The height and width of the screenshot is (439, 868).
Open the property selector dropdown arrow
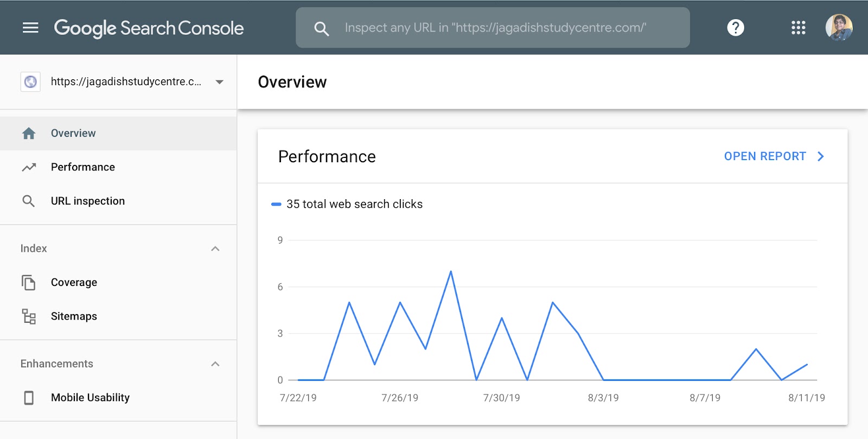click(x=219, y=82)
